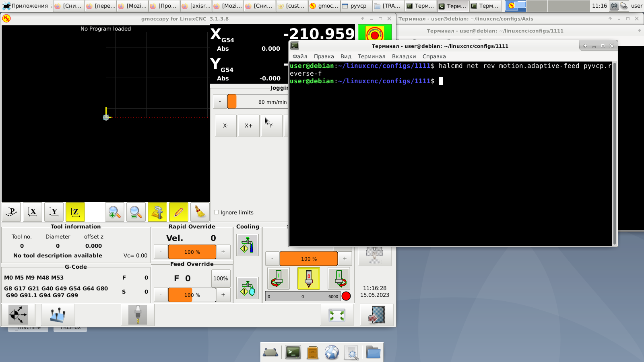Clear the plot with the broom icon
Viewport: 644px width, 362px height.
click(x=200, y=212)
